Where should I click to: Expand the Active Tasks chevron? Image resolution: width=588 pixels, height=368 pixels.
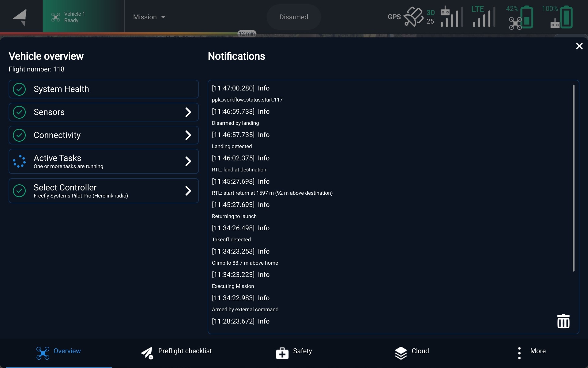coord(188,161)
